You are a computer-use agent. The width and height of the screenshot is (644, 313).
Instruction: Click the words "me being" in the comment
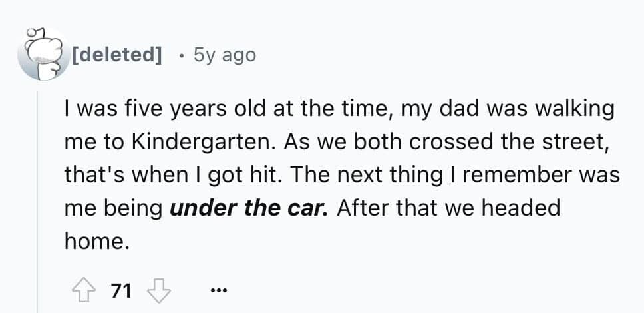tap(114, 208)
